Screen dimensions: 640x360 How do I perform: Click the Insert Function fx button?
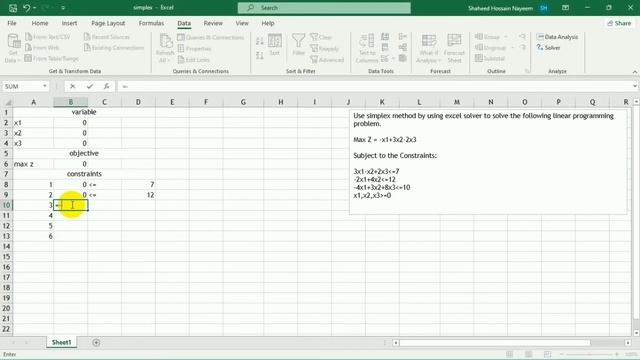pos(107,86)
